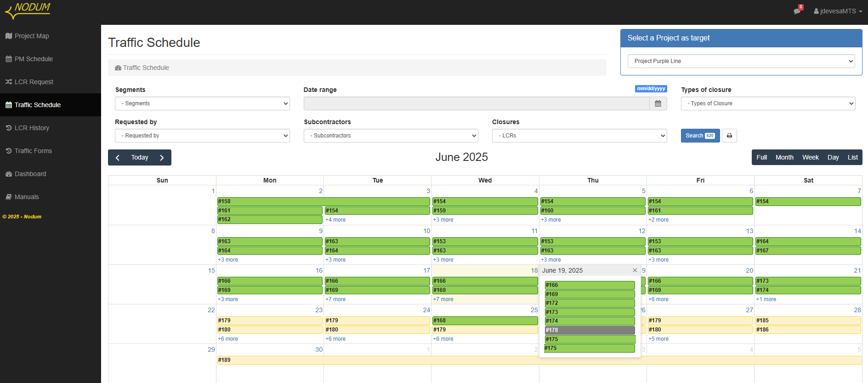Screen dimensions: 868x383
Task: Open Project Map from sidebar
Action: coord(32,36)
